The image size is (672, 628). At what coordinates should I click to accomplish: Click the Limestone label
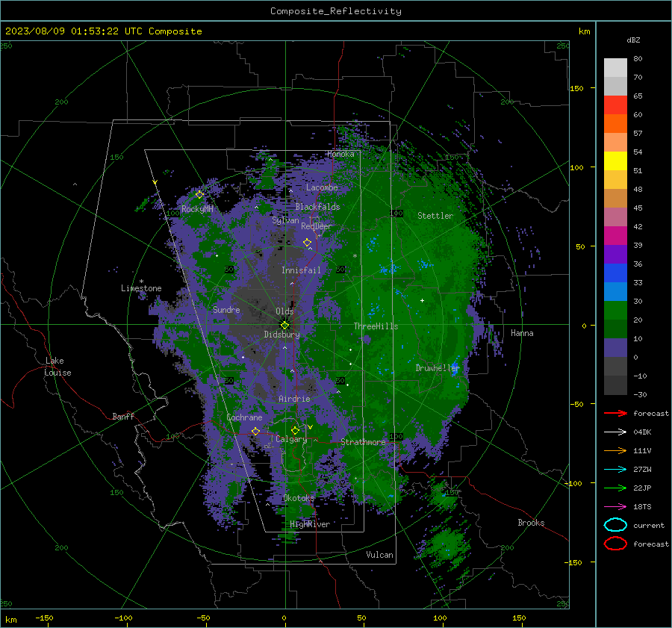[x=141, y=288]
